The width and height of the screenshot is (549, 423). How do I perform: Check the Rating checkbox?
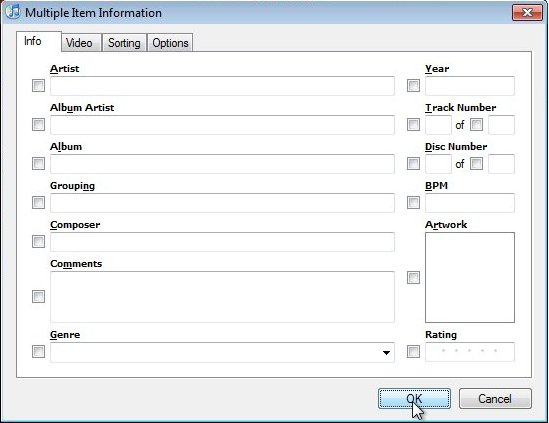click(x=414, y=352)
